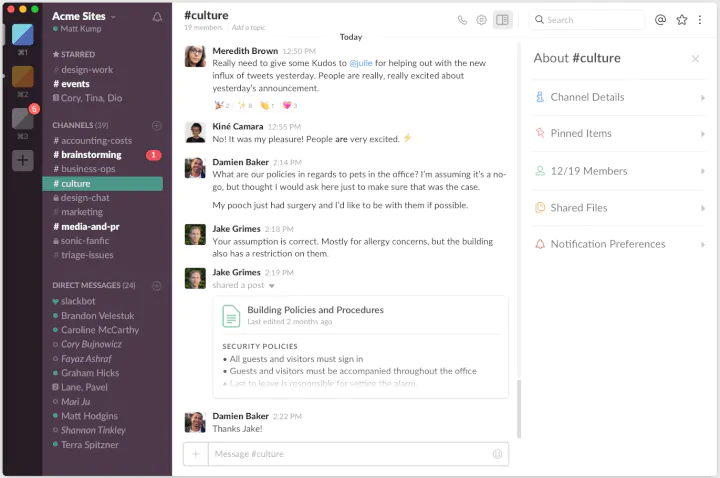Click the clapping hands reaction
The image size is (720, 478).
pyautogui.click(x=267, y=105)
